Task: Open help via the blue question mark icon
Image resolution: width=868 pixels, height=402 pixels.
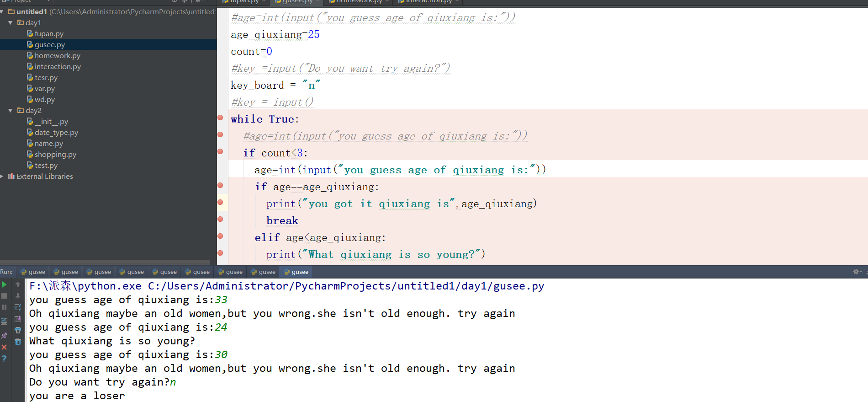Action: [x=4, y=359]
